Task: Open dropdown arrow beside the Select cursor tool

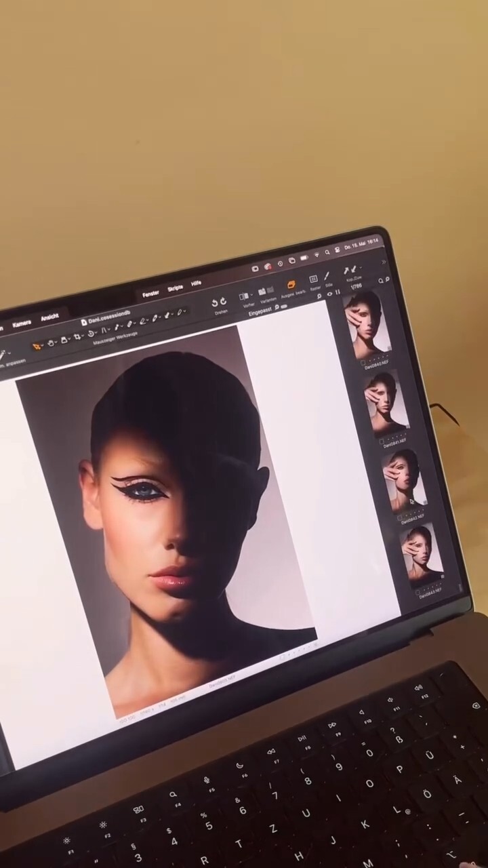Action: point(42,345)
